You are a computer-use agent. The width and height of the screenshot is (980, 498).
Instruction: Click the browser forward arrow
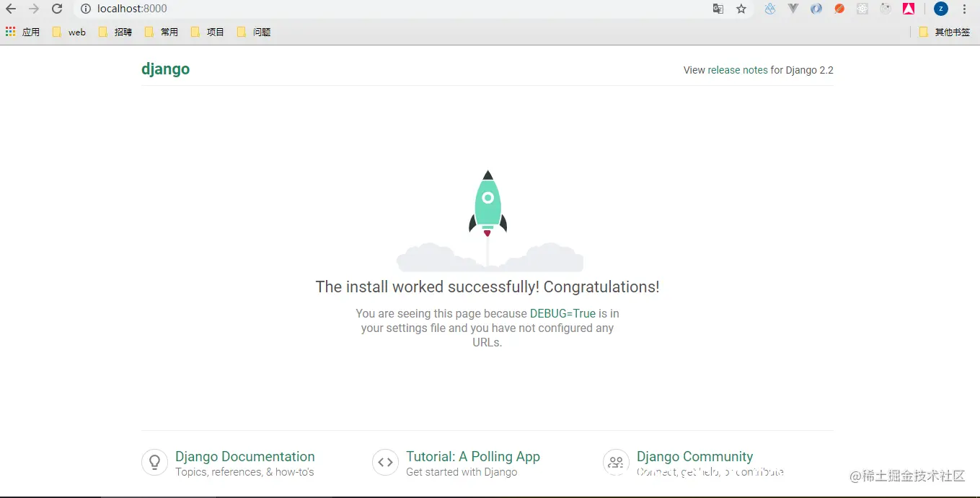pyautogui.click(x=34, y=9)
